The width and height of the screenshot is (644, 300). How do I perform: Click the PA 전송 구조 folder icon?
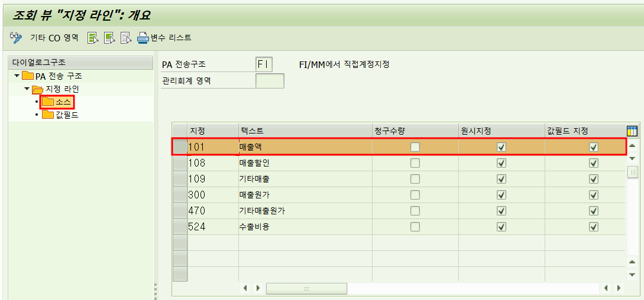(28, 76)
